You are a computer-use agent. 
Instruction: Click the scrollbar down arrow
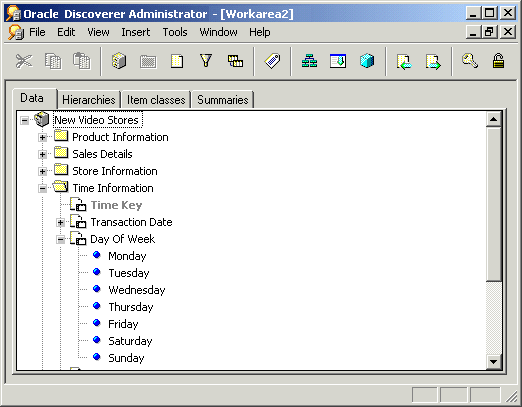pos(494,361)
